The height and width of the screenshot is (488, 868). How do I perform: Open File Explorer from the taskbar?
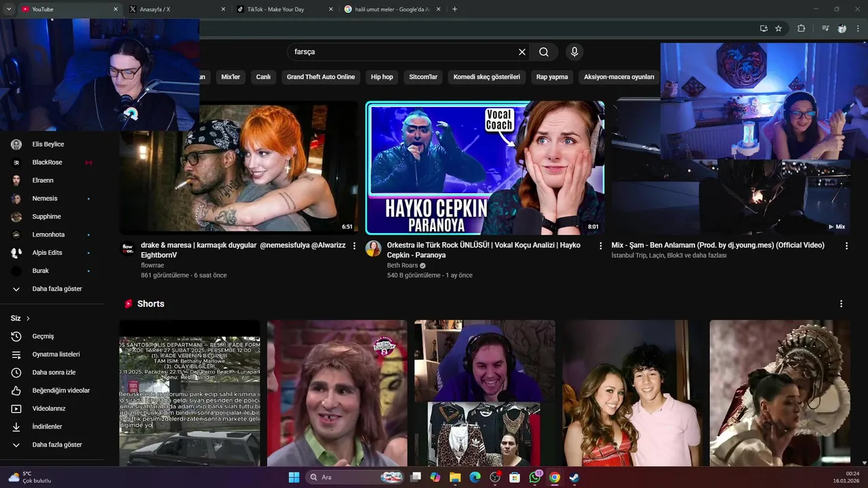point(455,477)
